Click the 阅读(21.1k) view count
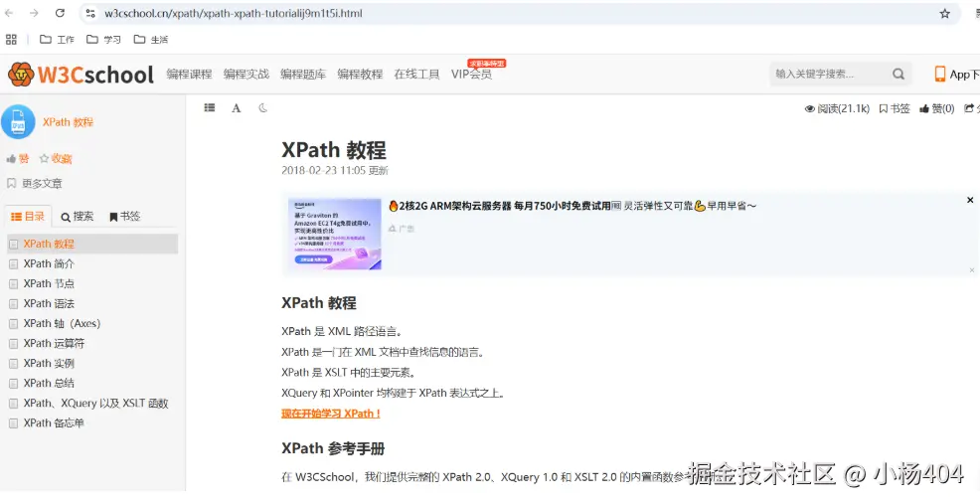The width and height of the screenshot is (980, 504). tap(837, 108)
